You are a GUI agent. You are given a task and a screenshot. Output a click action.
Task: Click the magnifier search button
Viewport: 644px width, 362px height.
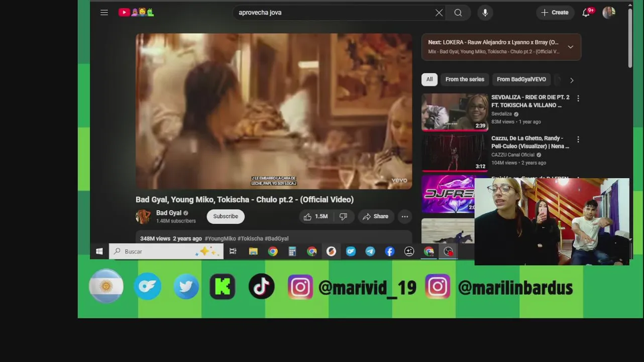click(x=458, y=13)
